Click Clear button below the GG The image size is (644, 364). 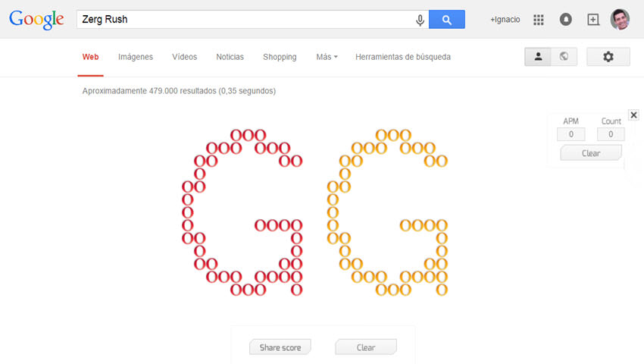pyautogui.click(x=366, y=347)
